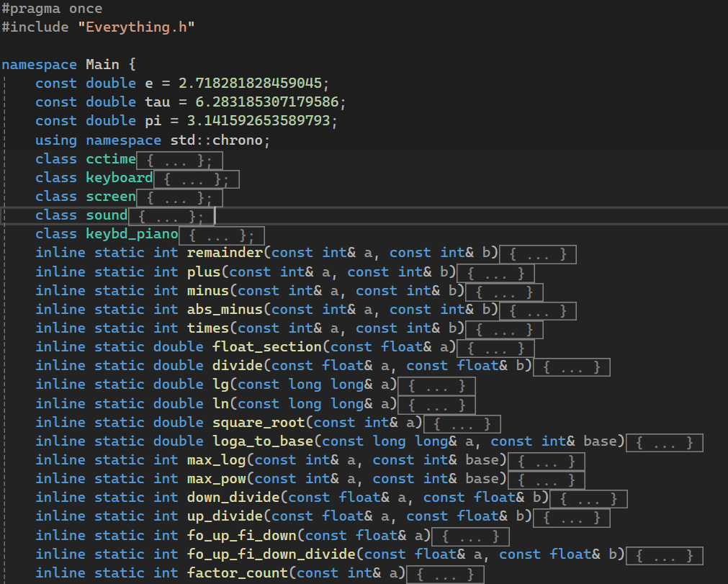Expand the folded remainder function body
This screenshot has width=728, height=584.
point(539,253)
